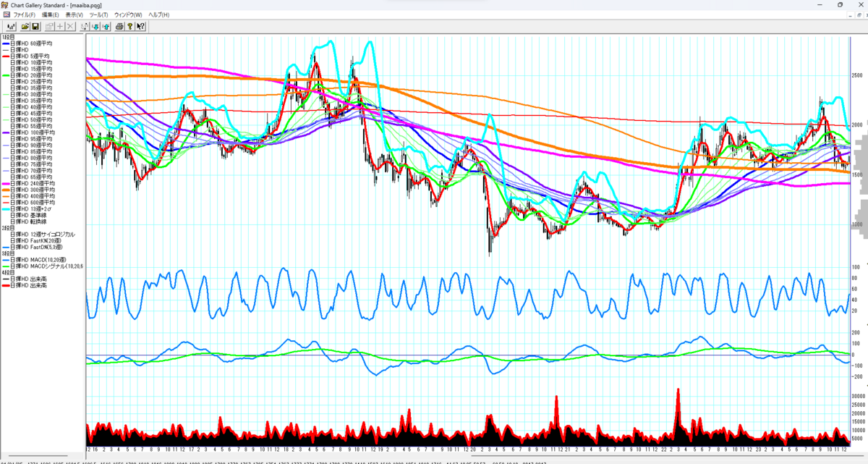This screenshot has height=464, width=868.
Task: Open the ファイル(F) menu
Action: pyautogui.click(x=25, y=14)
